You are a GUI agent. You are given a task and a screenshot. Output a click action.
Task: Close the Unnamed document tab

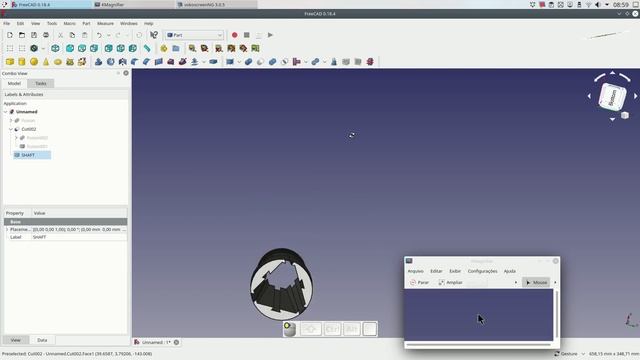176,342
